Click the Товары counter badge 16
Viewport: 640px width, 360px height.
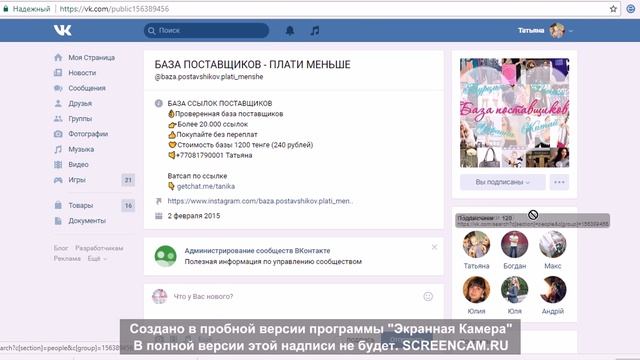[x=128, y=206]
